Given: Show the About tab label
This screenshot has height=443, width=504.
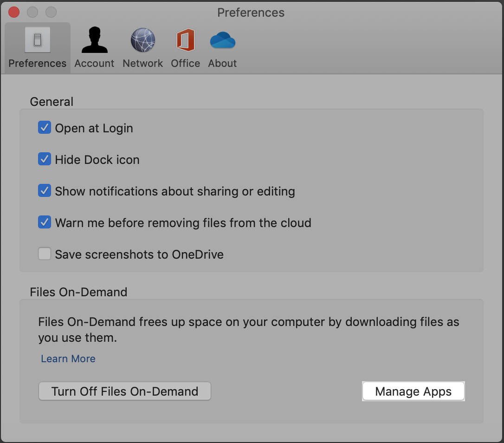Looking at the screenshot, I should (x=222, y=63).
